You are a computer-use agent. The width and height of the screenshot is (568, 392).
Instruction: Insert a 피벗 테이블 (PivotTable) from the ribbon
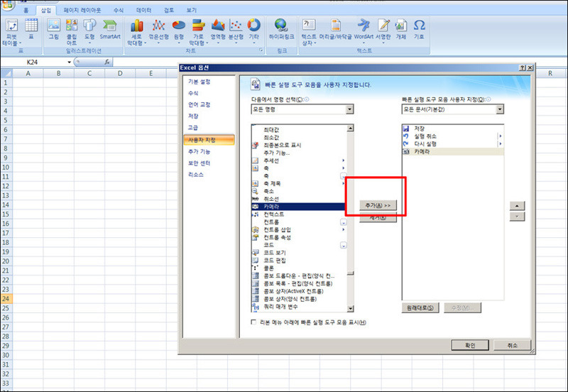point(11,32)
